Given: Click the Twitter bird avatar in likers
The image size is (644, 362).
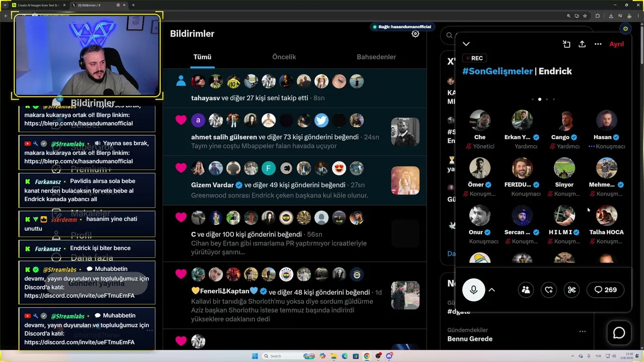Looking at the screenshot, I should (321, 120).
